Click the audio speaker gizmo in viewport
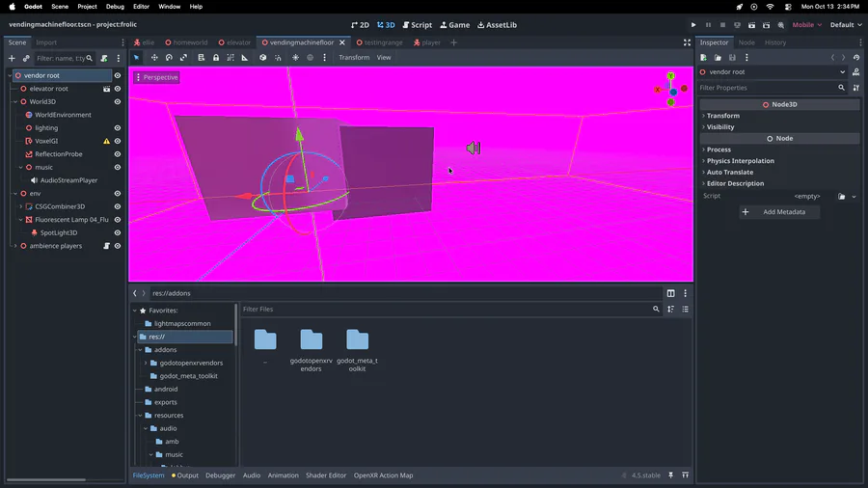Viewport: 868px width, 488px height. click(x=474, y=148)
